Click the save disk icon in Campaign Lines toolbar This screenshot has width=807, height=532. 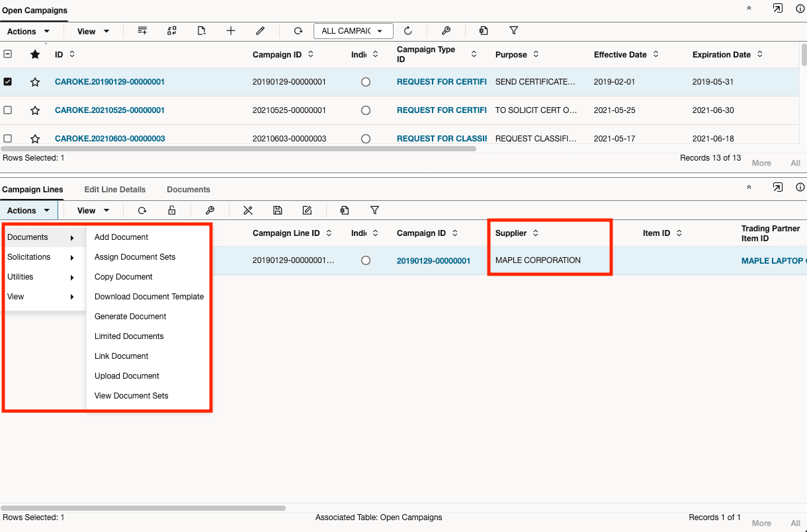tap(278, 211)
